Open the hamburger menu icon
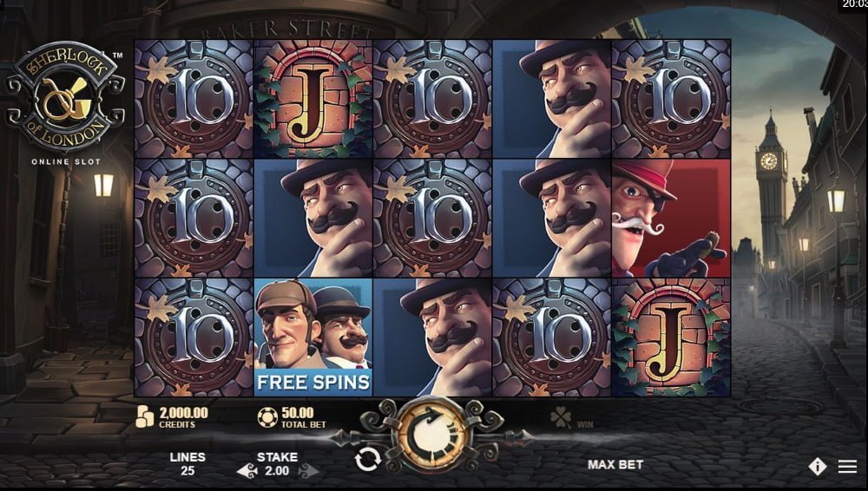 point(847,466)
